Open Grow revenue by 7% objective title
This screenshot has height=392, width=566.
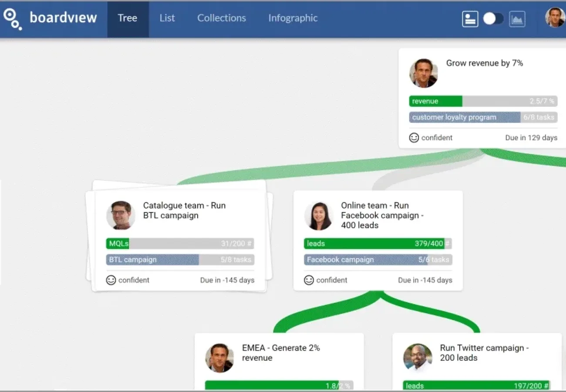(x=484, y=63)
